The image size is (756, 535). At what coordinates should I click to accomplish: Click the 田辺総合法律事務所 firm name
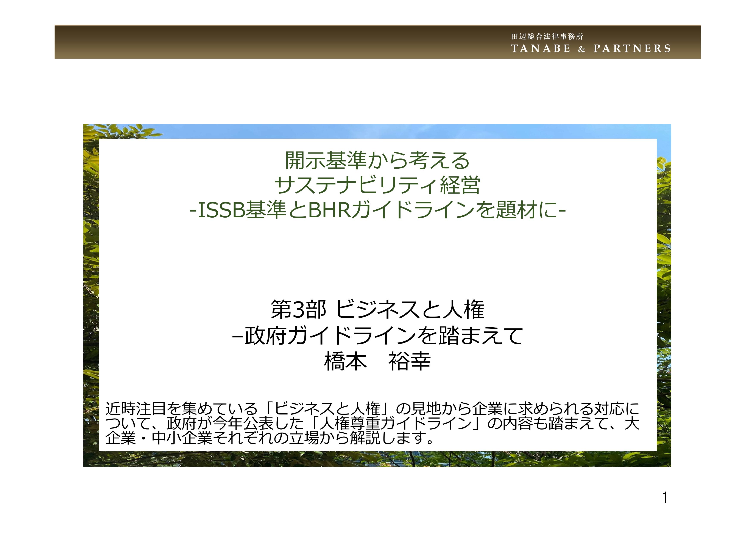coord(547,36)
